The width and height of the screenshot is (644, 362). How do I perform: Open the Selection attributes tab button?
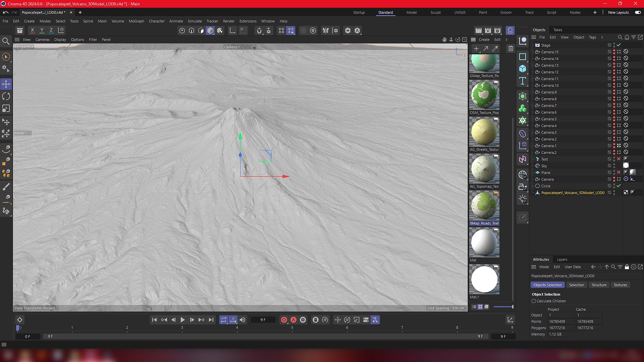576,285
